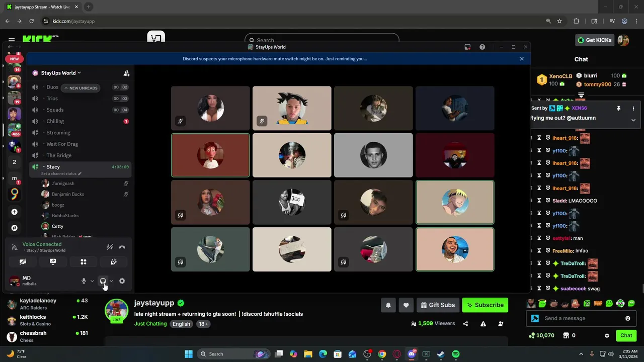Open Discord help question mark icon

pyautogui.click(x=482, y=47)
